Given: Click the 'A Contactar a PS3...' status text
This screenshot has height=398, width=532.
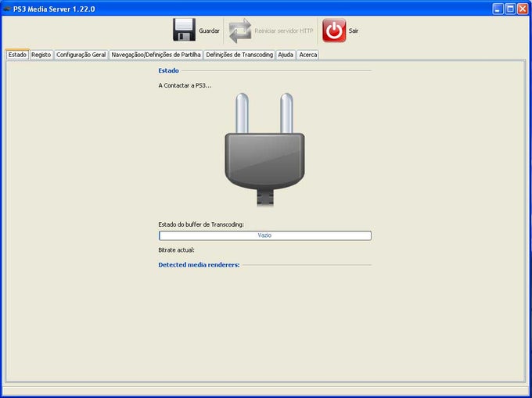Looking at the screenshot, I should point(185,85).
